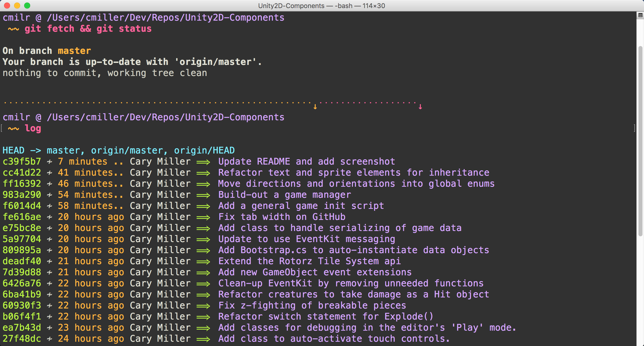Click commit hash 27f48dc on last line
This screenshot has height=346, width=644.
(22, 339)
